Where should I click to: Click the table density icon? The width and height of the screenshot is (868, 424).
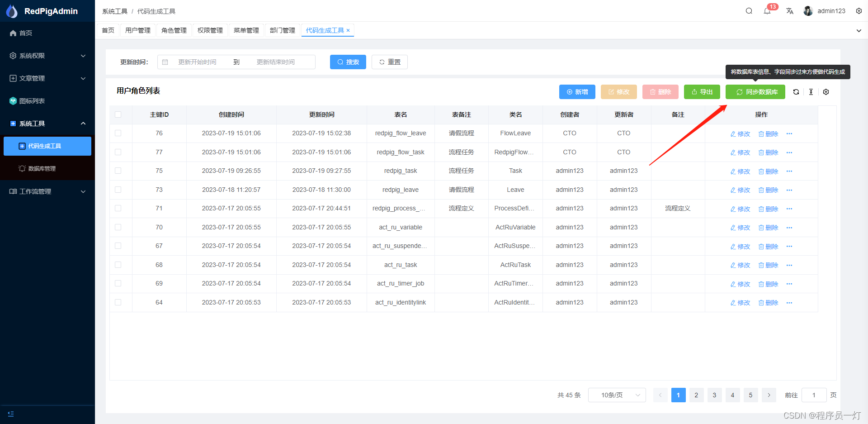[811, 92]
